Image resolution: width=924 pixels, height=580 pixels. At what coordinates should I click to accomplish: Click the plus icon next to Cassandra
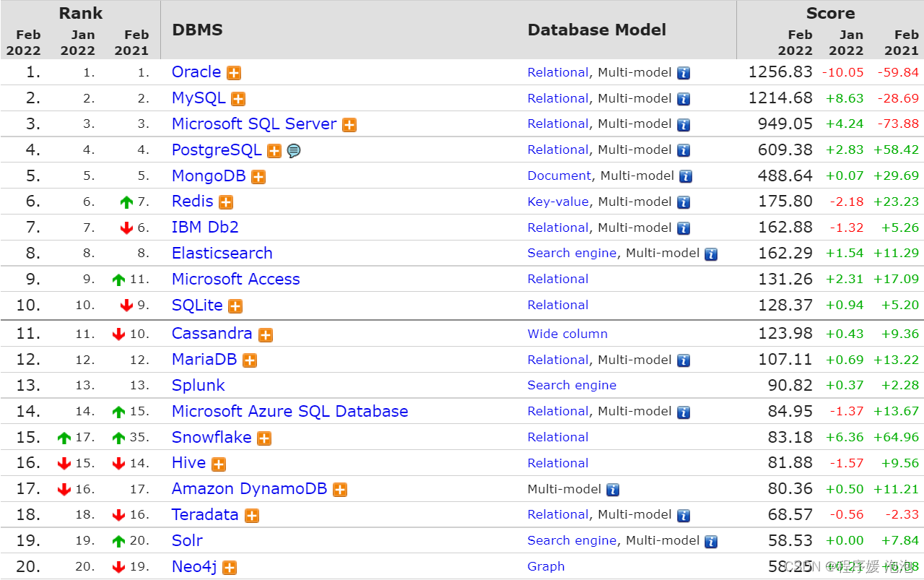point(266,334)
